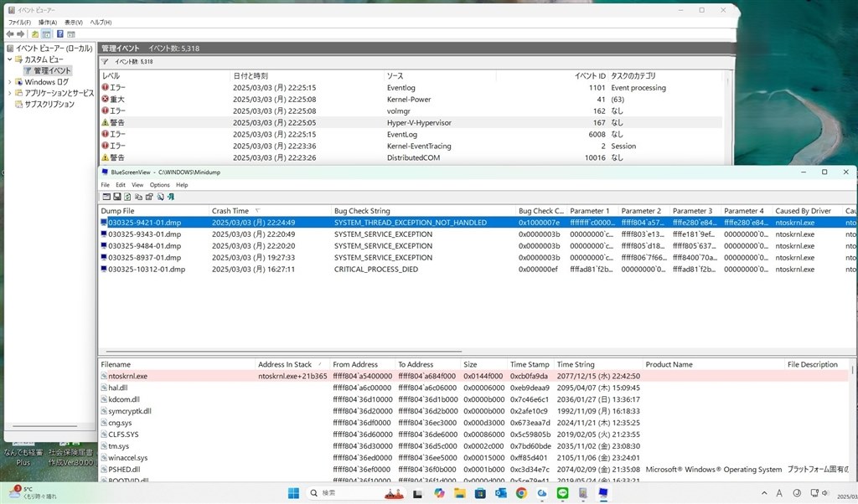Screen dimensions: 858x504
Task: Select 030325-10312-01.dmp CRITICAL_PROCESS_DIED row
Action: [476, 269]
